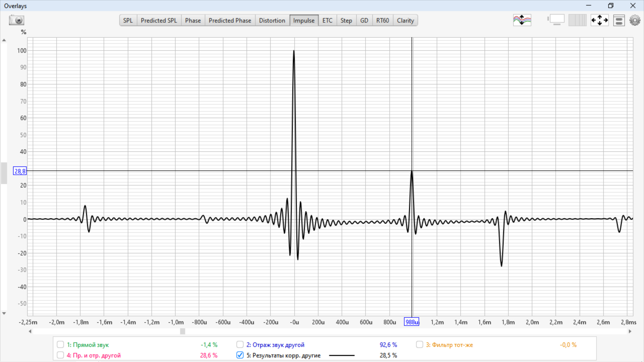Open graph limits with arrows icon
644x362 pixels.
pos(599,20)
